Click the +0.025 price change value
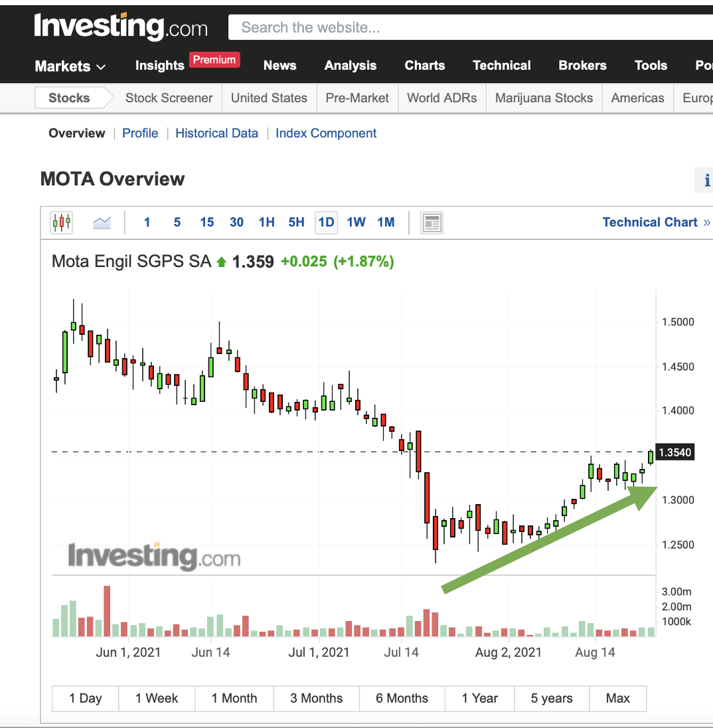 [x=304, y=262]
